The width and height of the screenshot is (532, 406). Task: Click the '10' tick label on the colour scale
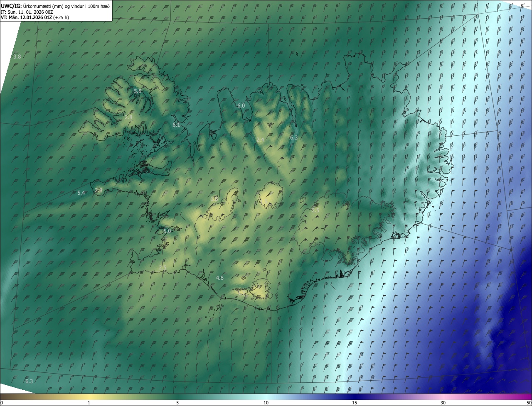(266, 403)
